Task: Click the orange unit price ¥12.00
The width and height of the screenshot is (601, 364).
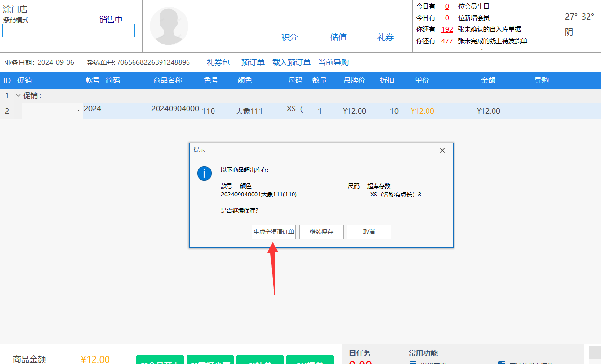Action: click(422, 111)
